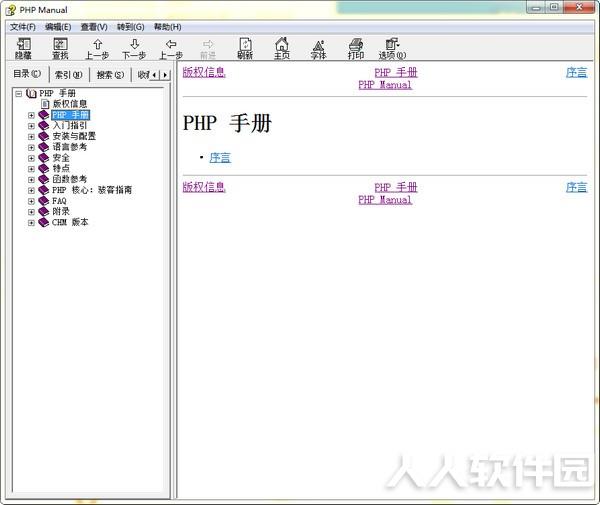
Task: Switch to the 搜索(S) tab
Action: coord(110,75)
